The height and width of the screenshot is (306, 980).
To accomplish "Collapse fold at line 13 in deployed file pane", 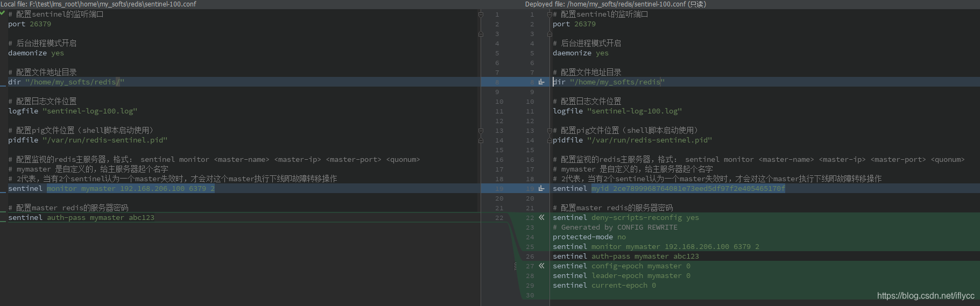I will (549, 131).
